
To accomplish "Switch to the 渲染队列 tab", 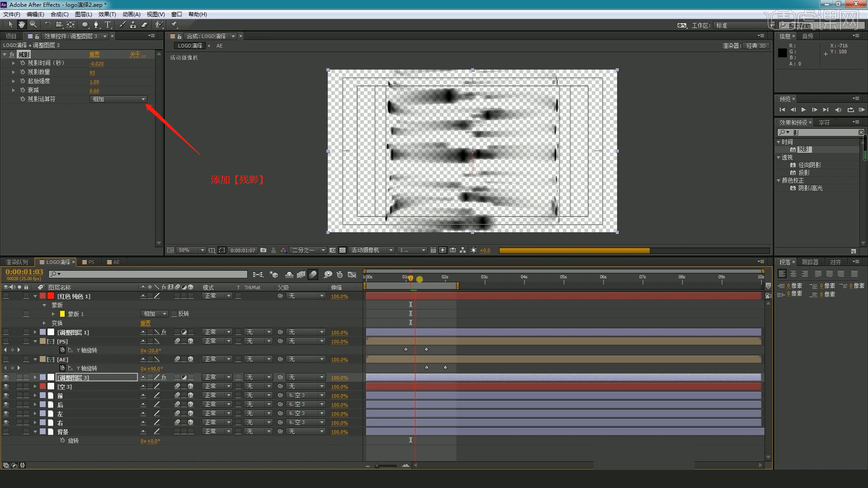I will (x=17, y=263).
